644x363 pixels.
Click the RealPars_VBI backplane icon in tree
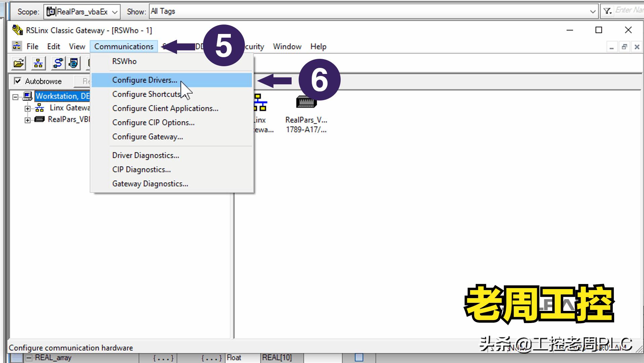40,119
